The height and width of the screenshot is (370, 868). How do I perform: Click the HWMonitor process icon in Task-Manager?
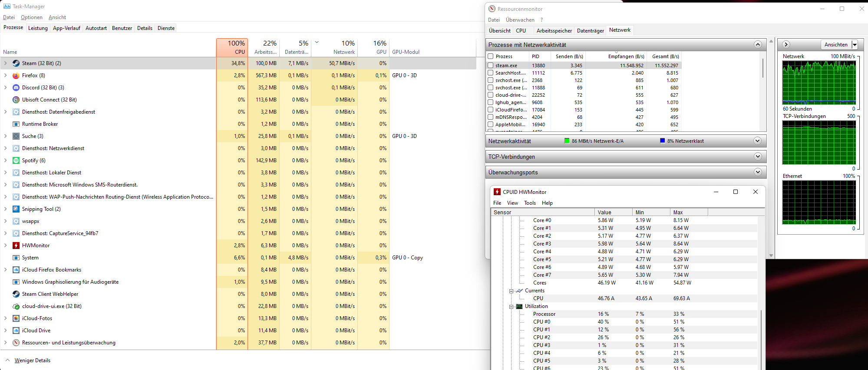point(16,246)
